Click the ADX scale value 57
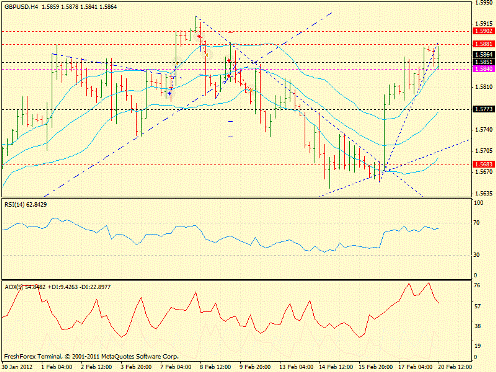 click(477, 306)
